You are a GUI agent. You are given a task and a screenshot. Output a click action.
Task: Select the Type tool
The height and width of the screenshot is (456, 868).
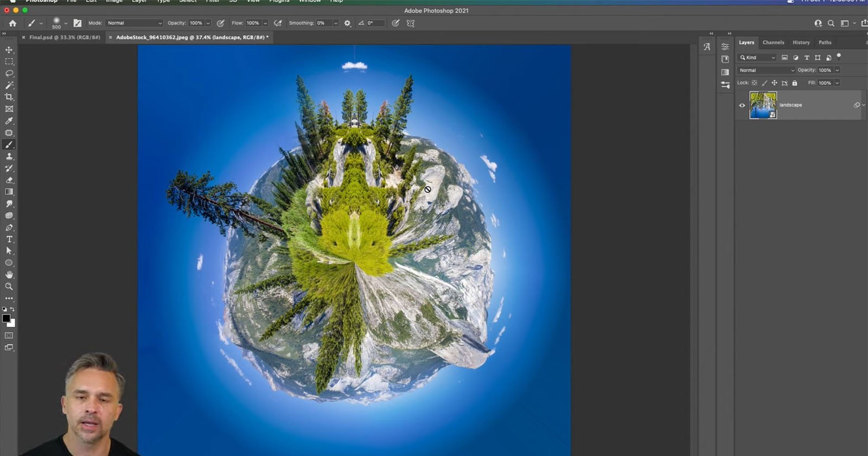[x=9, y=239]
